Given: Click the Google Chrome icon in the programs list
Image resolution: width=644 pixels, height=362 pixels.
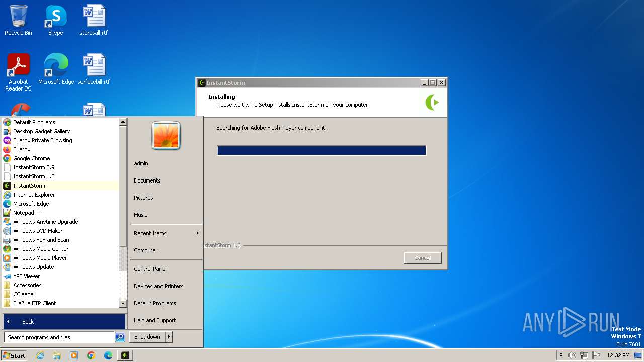Looking at the screenshot, I should pos(7,158).
